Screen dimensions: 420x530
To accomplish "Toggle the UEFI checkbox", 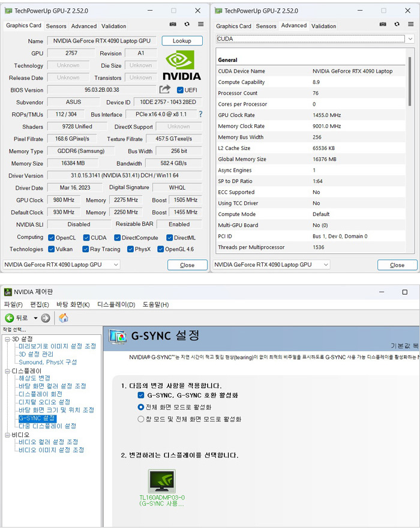I will pyautogui.click(x=181, y=90).
